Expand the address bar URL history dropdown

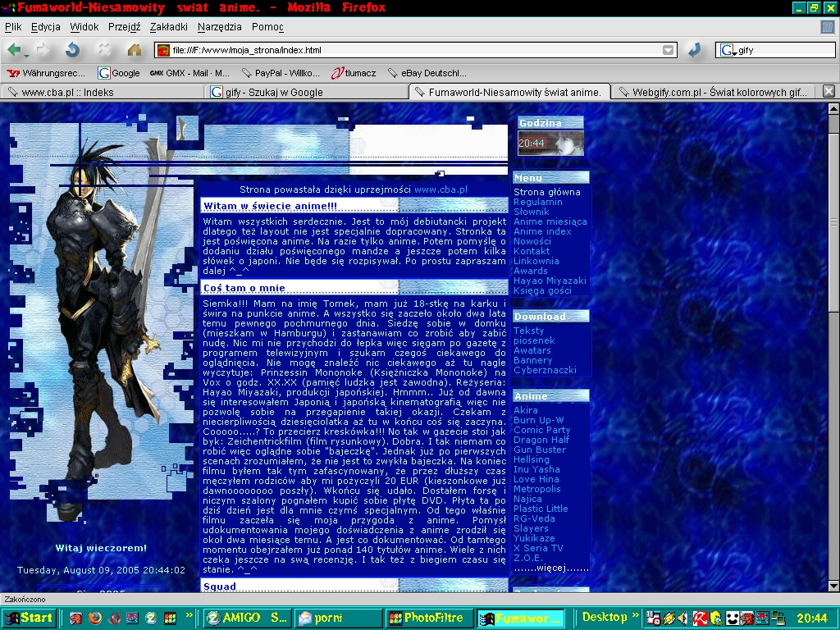(x=669, y=51)
